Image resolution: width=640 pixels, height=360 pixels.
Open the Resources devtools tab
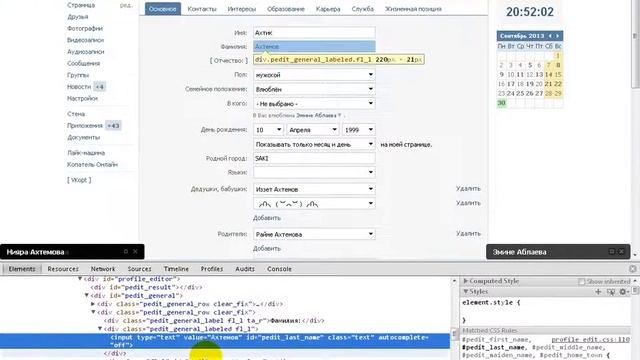tap(63, 269)
